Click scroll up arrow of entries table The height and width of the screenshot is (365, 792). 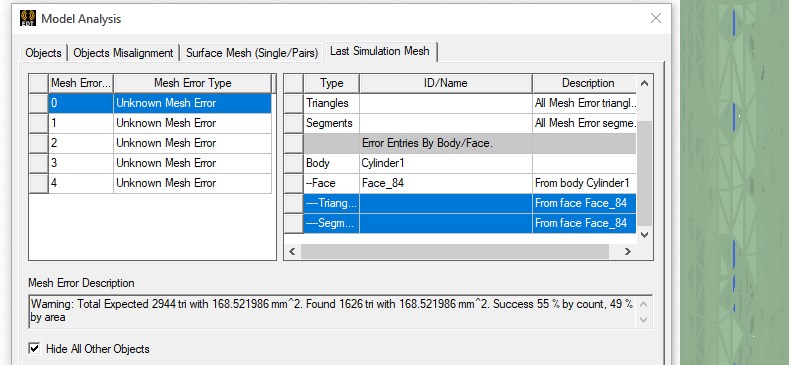point(644,83)
